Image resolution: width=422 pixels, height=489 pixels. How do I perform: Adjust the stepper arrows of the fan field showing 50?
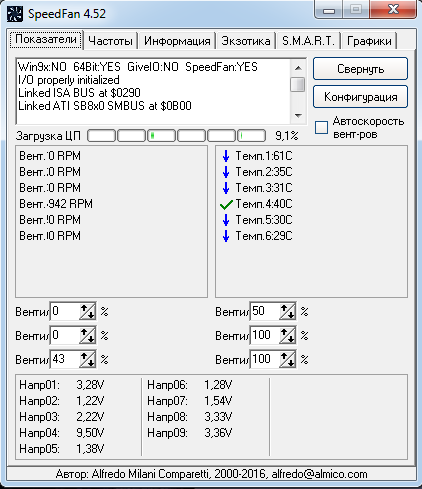tap(288, 311)
